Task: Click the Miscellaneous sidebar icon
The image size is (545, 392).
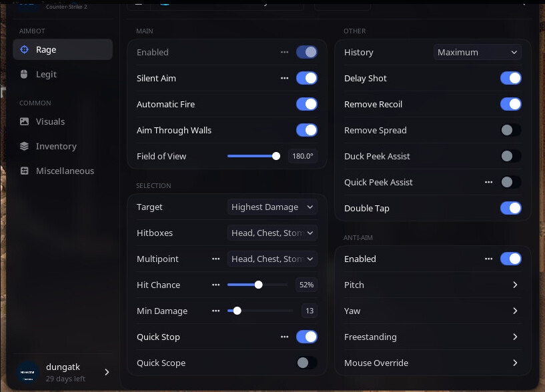Action: coord(25,171)
